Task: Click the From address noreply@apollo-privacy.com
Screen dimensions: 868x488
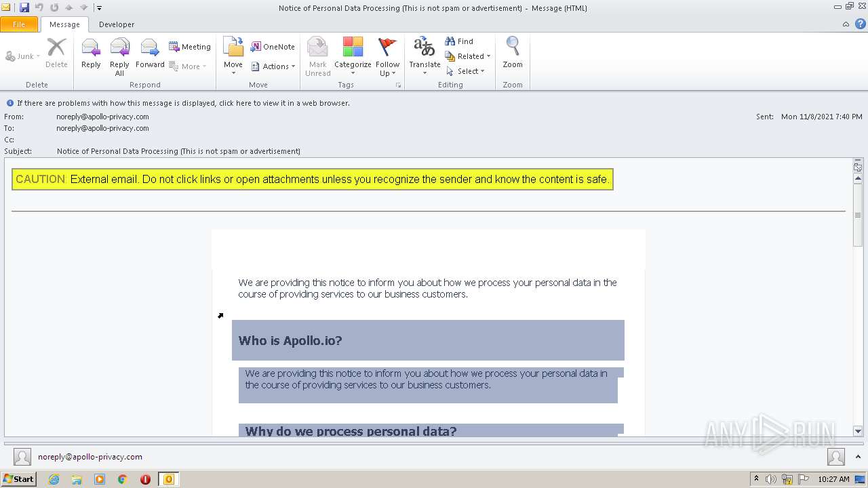Action: pyautogui.click(x=102, y=117)
